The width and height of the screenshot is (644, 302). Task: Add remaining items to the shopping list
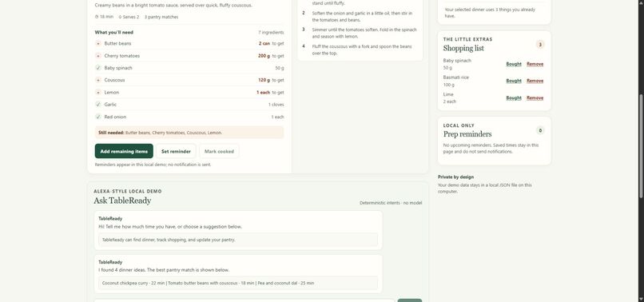tap(124, 151)
